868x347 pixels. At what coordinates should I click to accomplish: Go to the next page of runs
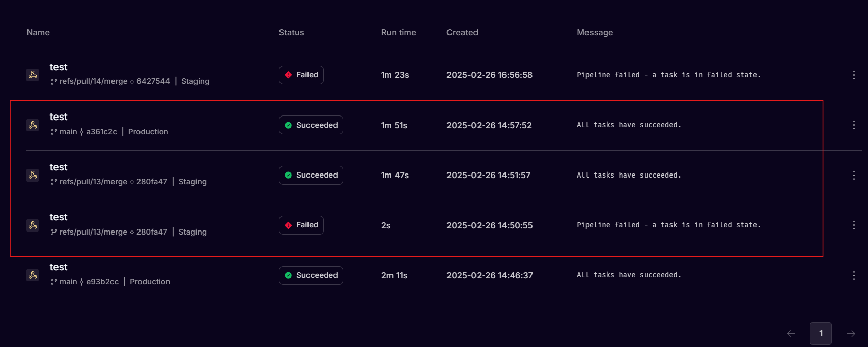pos(851,333)
